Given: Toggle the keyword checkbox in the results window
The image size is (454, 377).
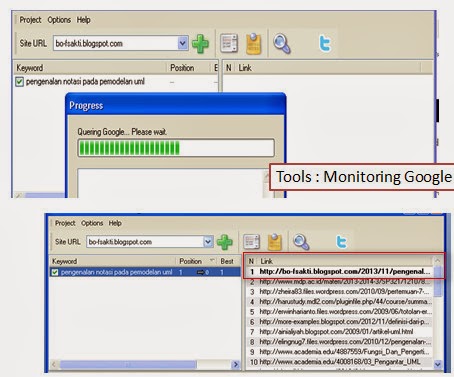Looking at the screenshot, I should click(x=55, y=272).
